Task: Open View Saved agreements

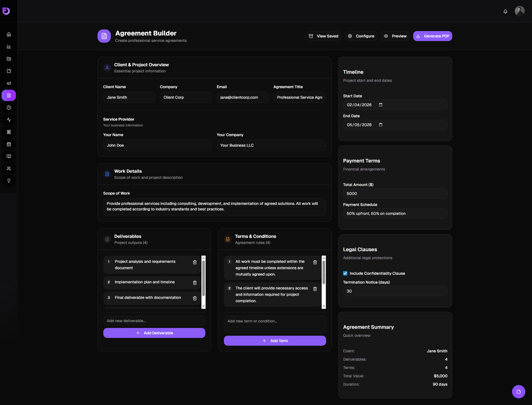Action: pyautogui.click(x=323, y=36)
